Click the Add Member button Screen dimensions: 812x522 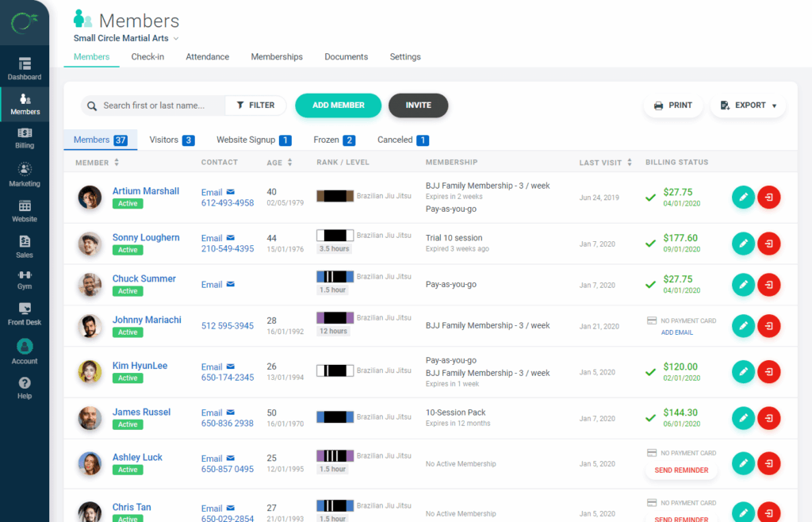(x=338, y=105)
